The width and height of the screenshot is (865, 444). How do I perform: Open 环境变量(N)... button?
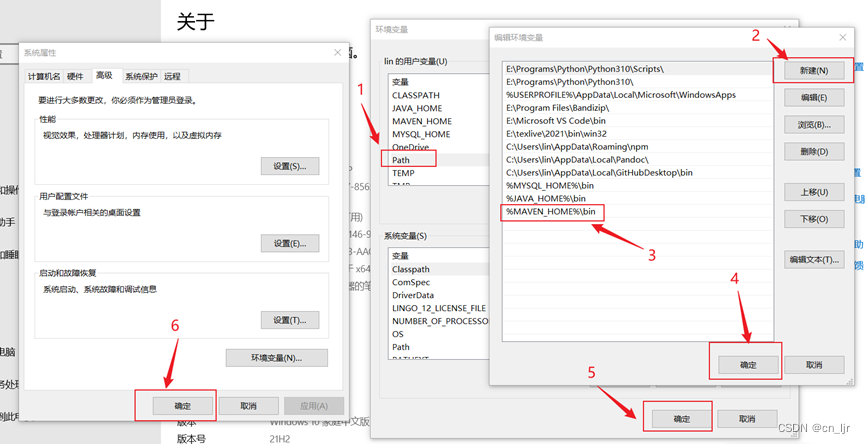pos(276,358)
